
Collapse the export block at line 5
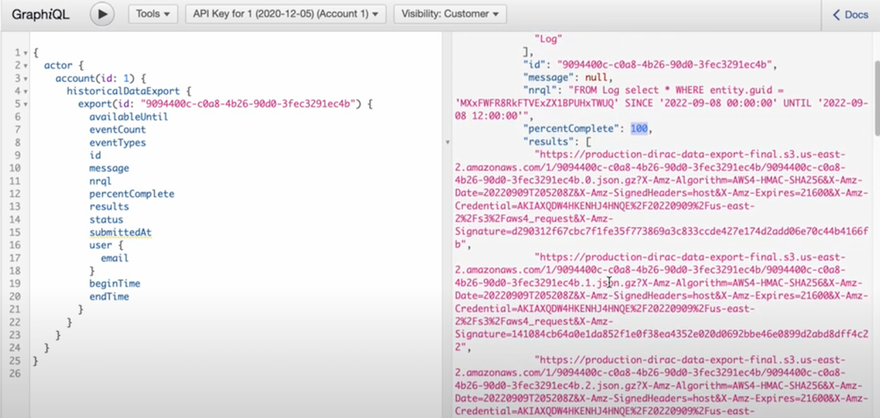pyautogui.click(x=26, y=104)
